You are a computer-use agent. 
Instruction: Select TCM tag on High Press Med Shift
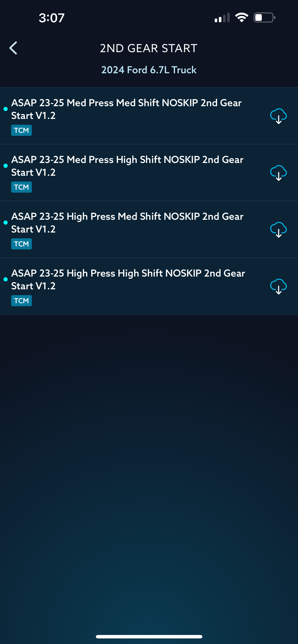22,244
